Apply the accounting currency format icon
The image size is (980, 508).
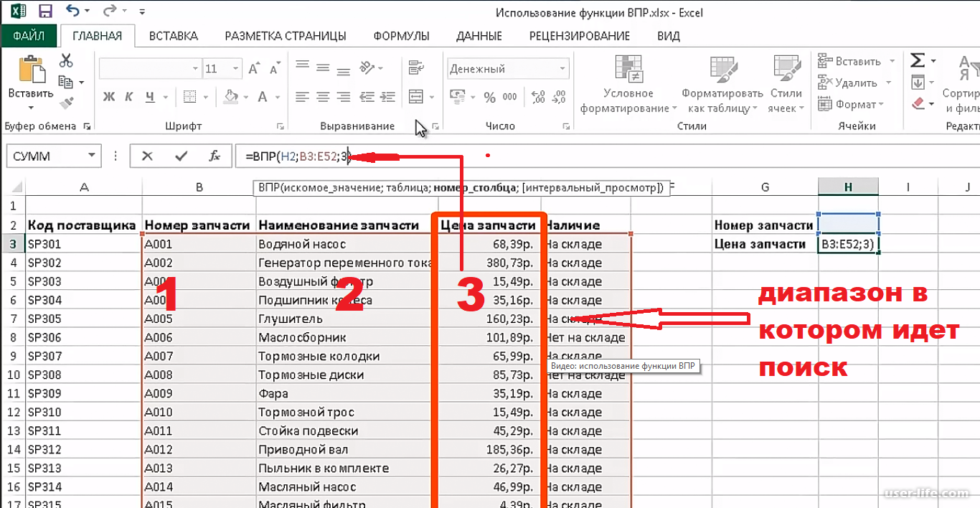458,97
